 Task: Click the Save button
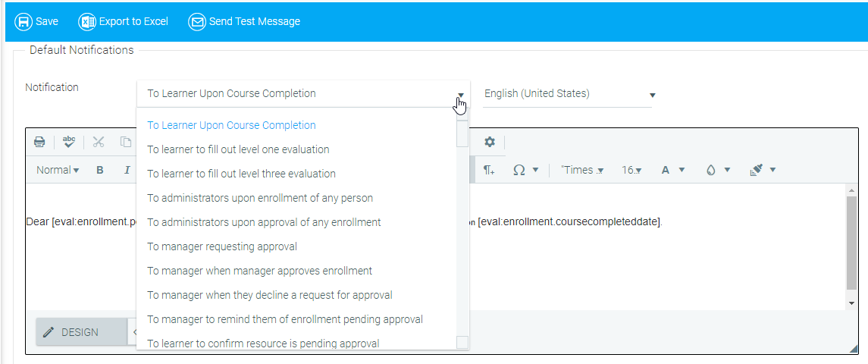(x=37, y=21)
